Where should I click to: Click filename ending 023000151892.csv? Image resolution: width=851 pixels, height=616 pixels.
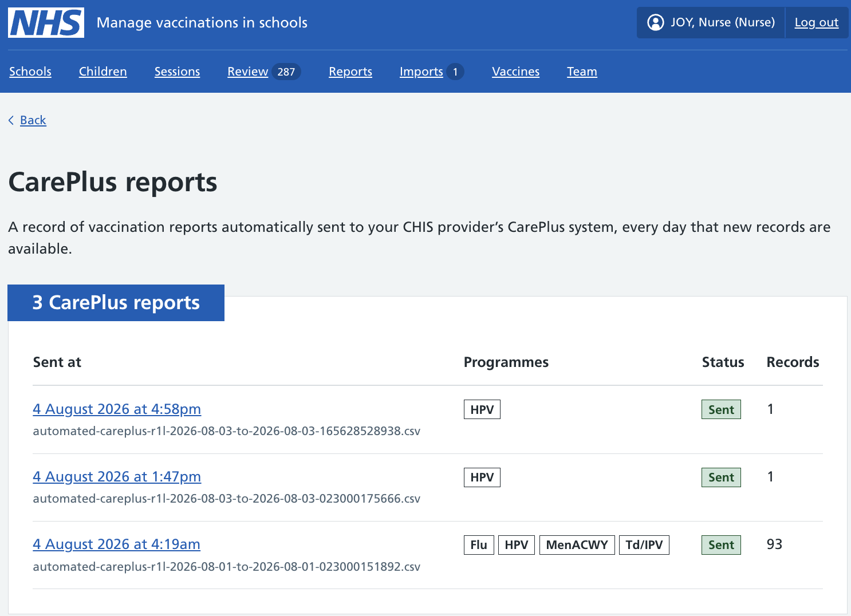coord(227,567)
